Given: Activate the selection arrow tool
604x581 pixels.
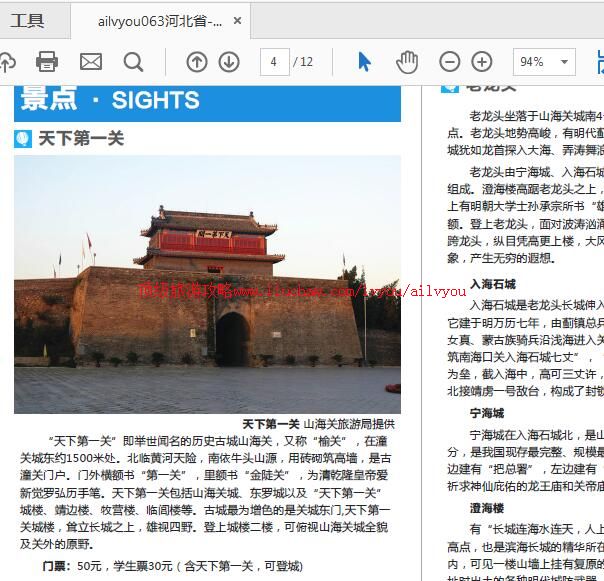Looking at the screenshot, I should click(364, 62).
